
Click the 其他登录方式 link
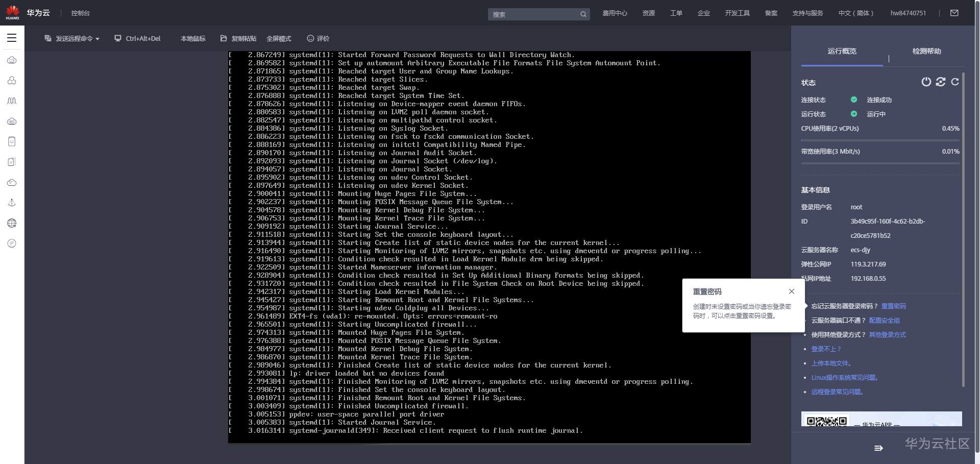[888, 335]
